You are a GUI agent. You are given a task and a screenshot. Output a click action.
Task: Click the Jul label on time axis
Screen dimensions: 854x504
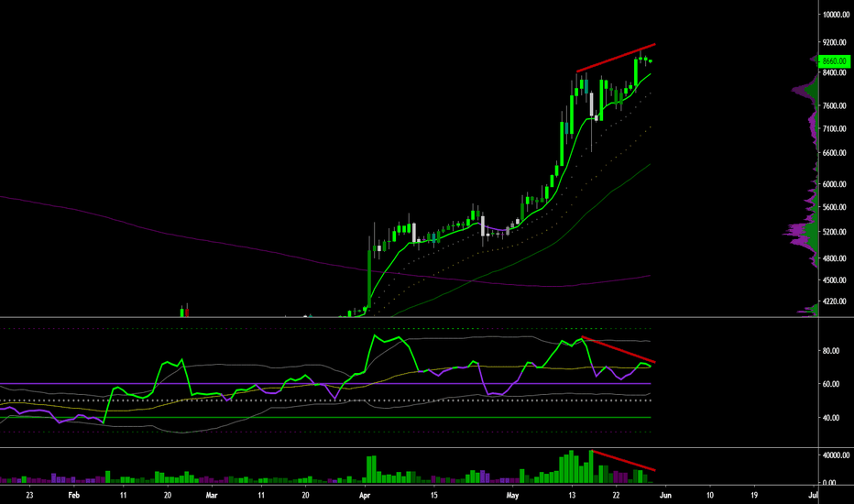click(813, 495)
